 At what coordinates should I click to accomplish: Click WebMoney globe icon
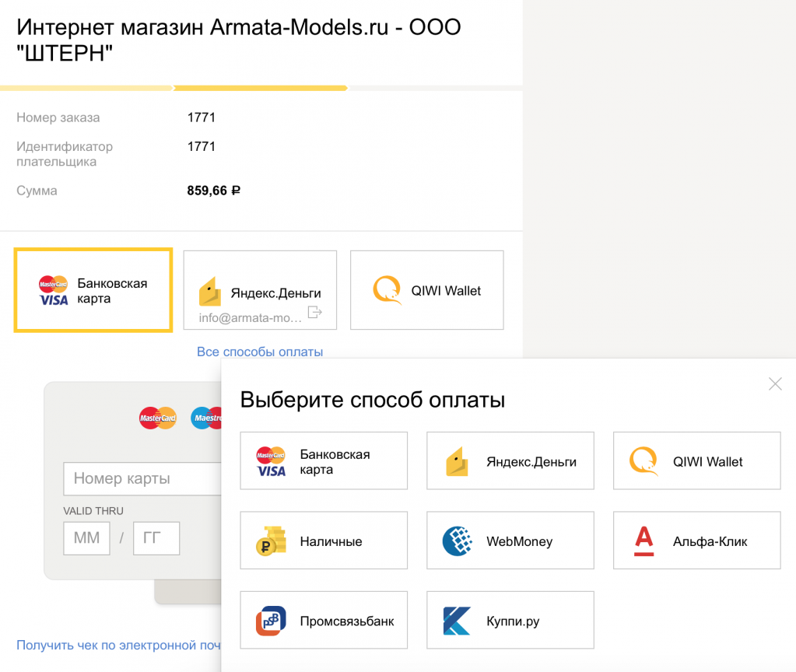click(x=458, y=541)
